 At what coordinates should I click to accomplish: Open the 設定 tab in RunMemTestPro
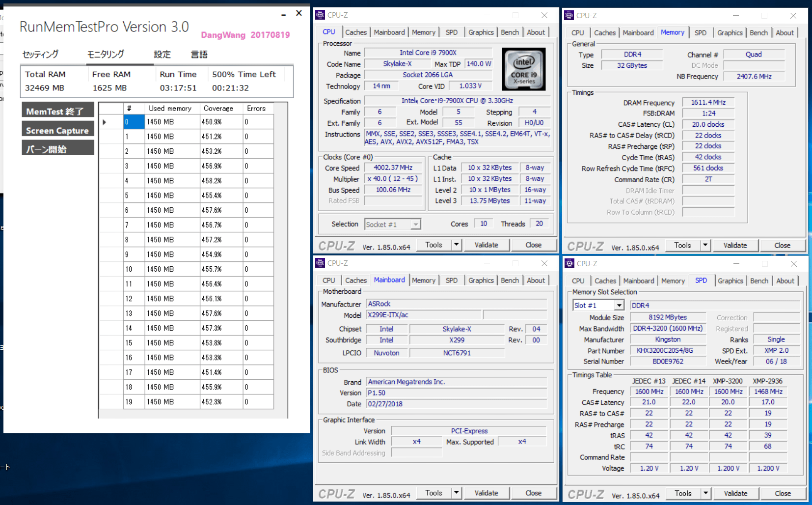click(162, 55)
